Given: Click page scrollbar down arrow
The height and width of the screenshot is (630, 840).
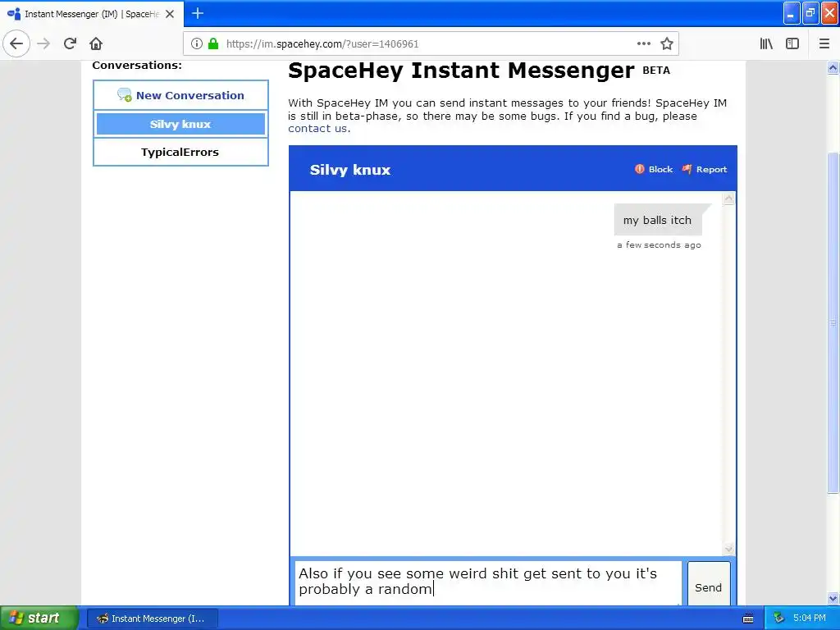Looking at the screenshot, I should click(x=833, y=598).
